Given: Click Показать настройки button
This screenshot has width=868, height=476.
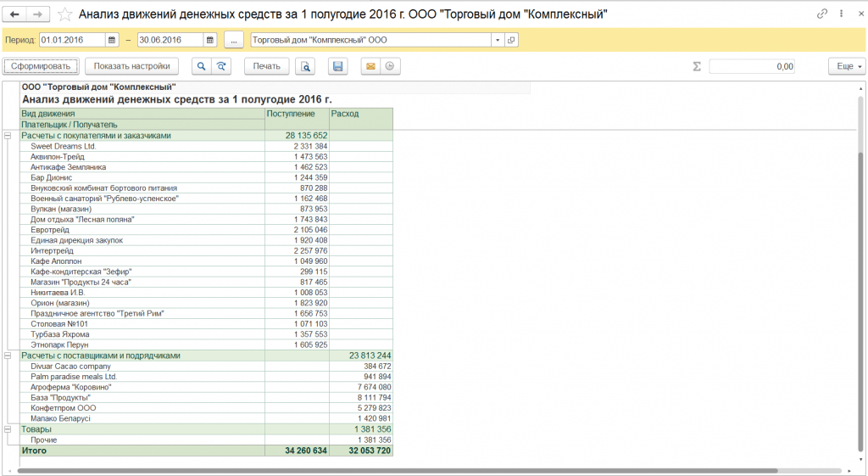Looking at the screenshot, I should (x=131, y=66).
